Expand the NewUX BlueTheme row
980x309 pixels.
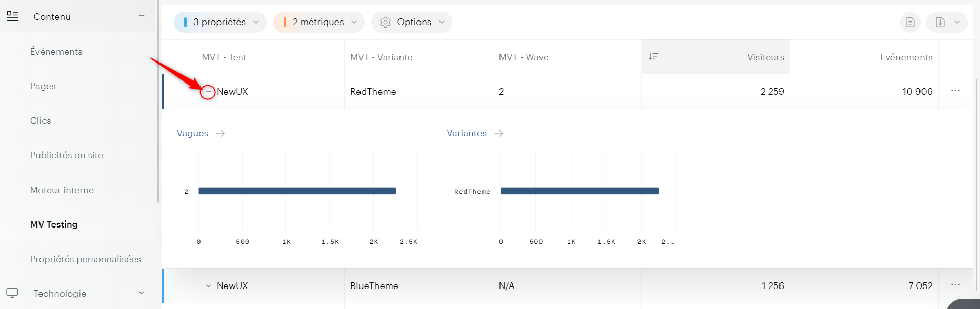(208, 286)
